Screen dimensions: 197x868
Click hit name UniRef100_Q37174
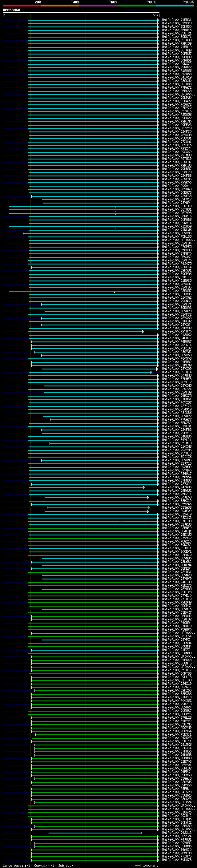[x=176, y=406]
